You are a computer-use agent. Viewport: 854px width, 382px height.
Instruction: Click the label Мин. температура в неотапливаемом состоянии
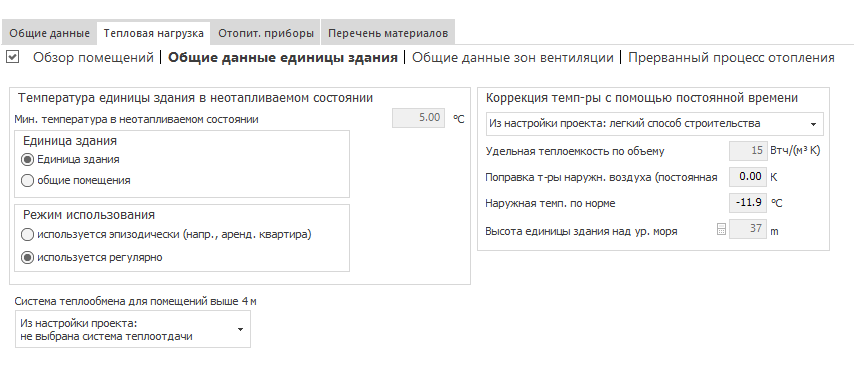137,119
